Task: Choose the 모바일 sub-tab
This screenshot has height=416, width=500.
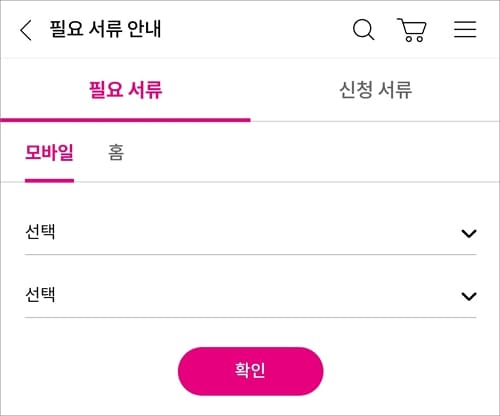Action: [49, 153]
